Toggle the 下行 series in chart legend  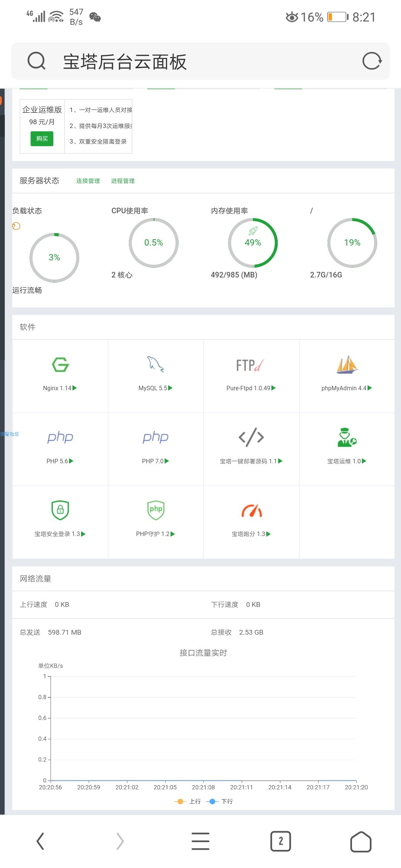click(x=219, y=801)
